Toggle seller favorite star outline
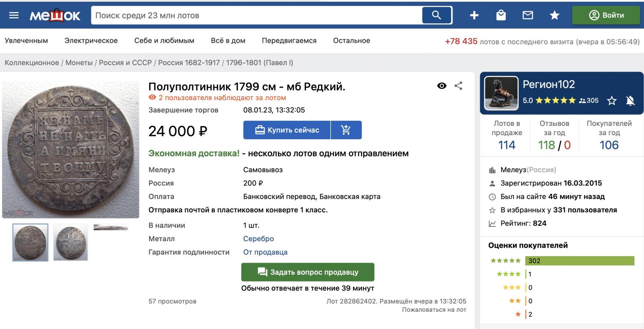 coord(612,101)
